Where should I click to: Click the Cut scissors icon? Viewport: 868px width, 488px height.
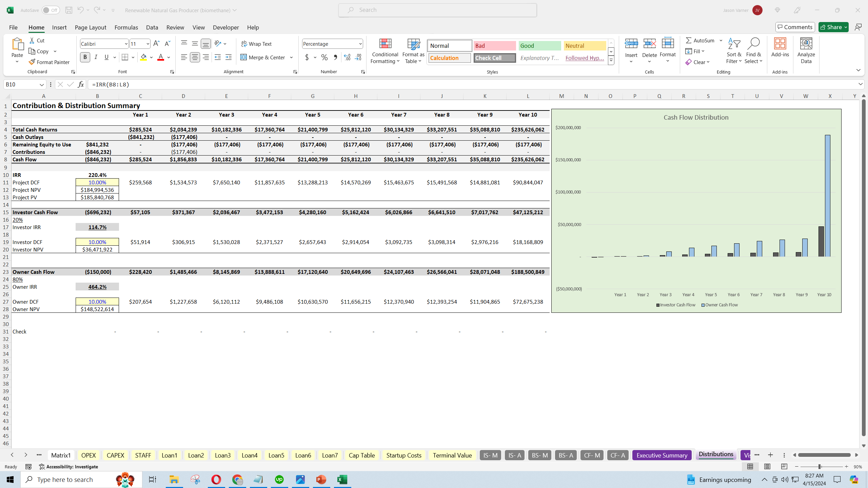pyautogui.click(x=32, y=40)
